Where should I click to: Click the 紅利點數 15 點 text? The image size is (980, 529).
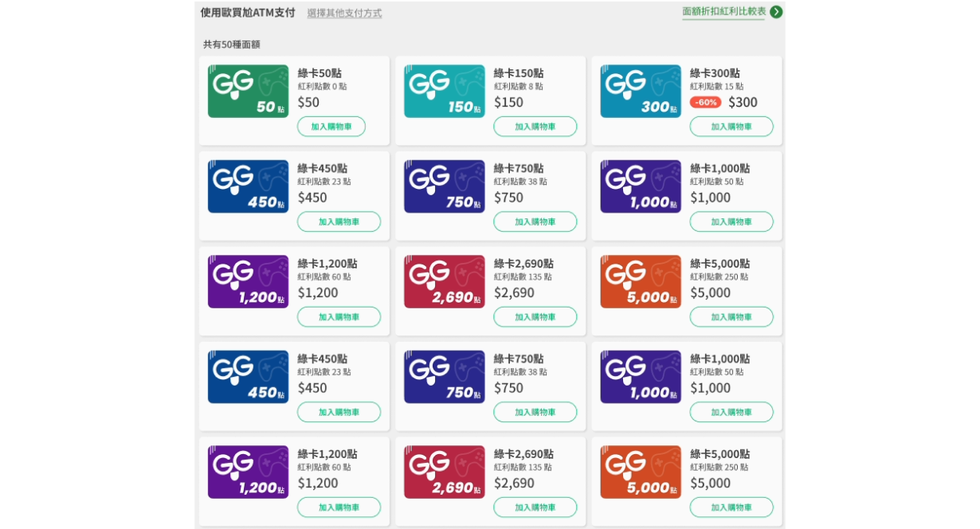717,87
